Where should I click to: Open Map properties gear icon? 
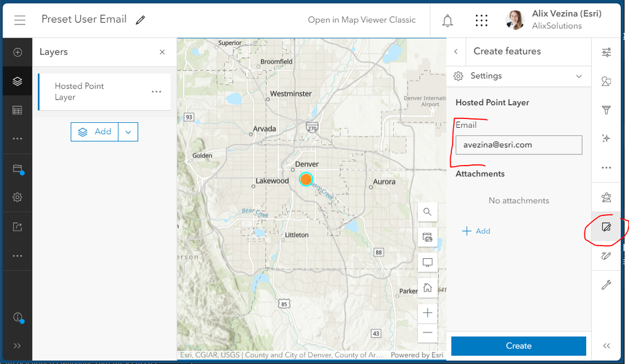17,197
